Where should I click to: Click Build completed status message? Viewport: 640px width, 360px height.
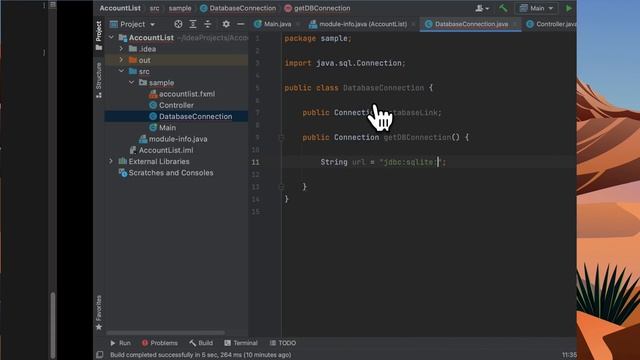click(x=200, y=355)
